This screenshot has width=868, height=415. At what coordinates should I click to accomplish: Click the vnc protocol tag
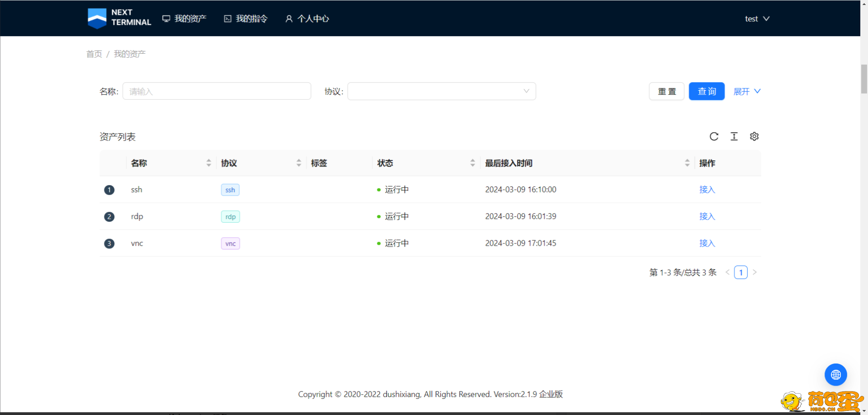coord(231,243)
